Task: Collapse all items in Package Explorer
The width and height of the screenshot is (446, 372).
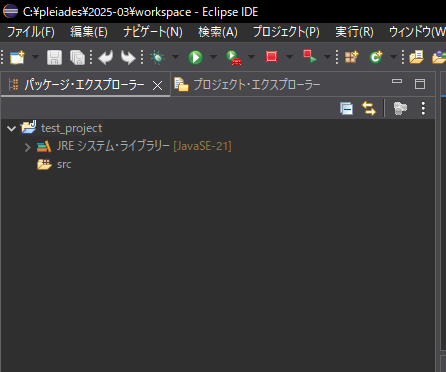Action: [346, 109]
